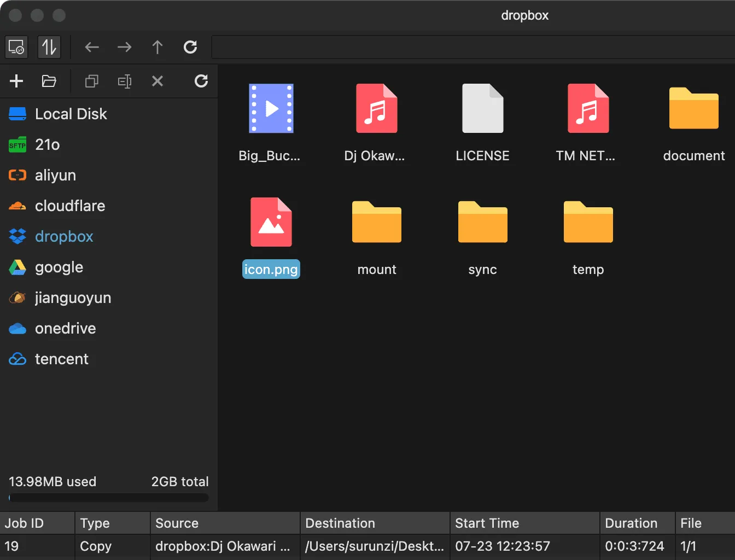Open the onedrive storage in sidebar
The image size is (735, 560).
tap(65, 329)
